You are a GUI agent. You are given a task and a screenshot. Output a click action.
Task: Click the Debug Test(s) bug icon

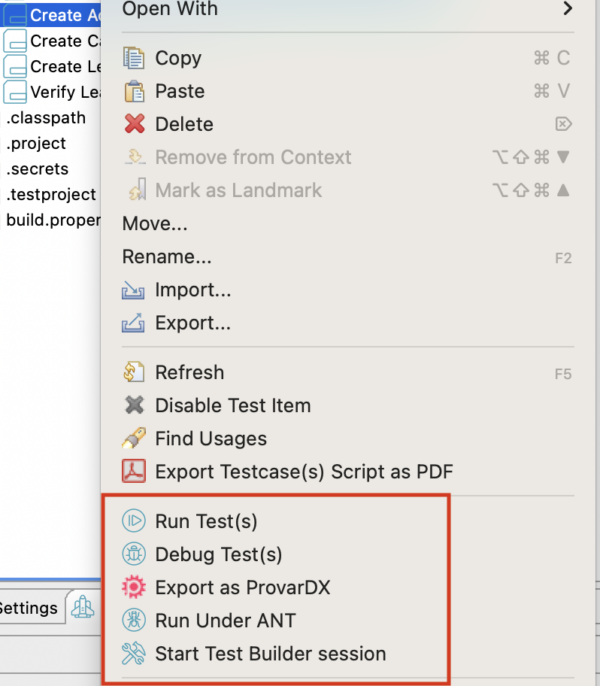pyautogui.click(x=133, y=554)
